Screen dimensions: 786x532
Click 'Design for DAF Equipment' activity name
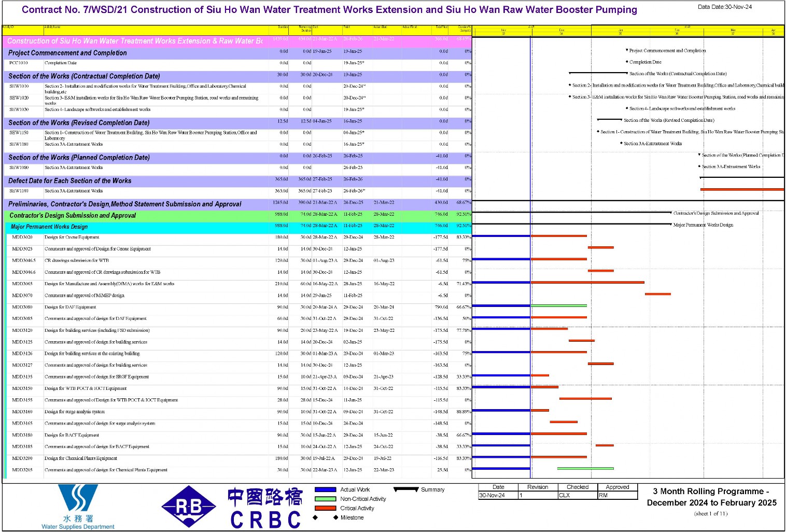click(70, 307)
